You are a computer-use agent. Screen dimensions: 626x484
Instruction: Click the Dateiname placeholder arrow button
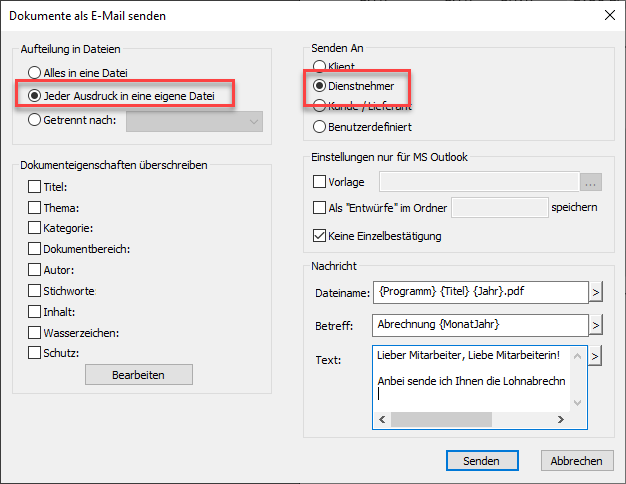(594, 292)
